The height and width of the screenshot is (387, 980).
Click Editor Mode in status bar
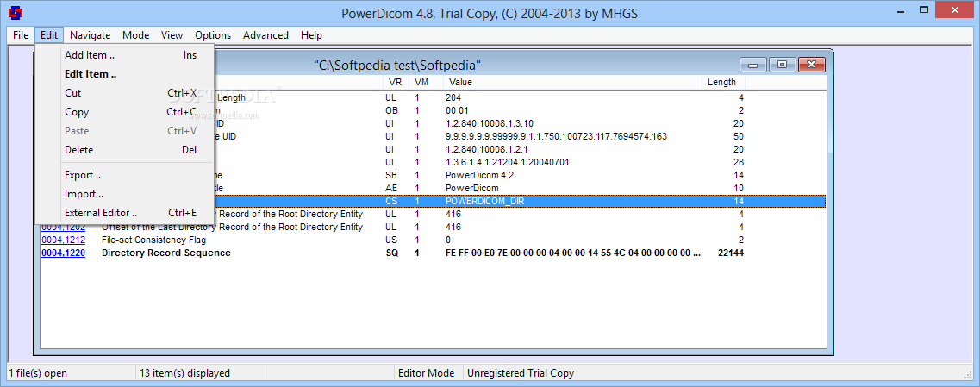(427, 373)
